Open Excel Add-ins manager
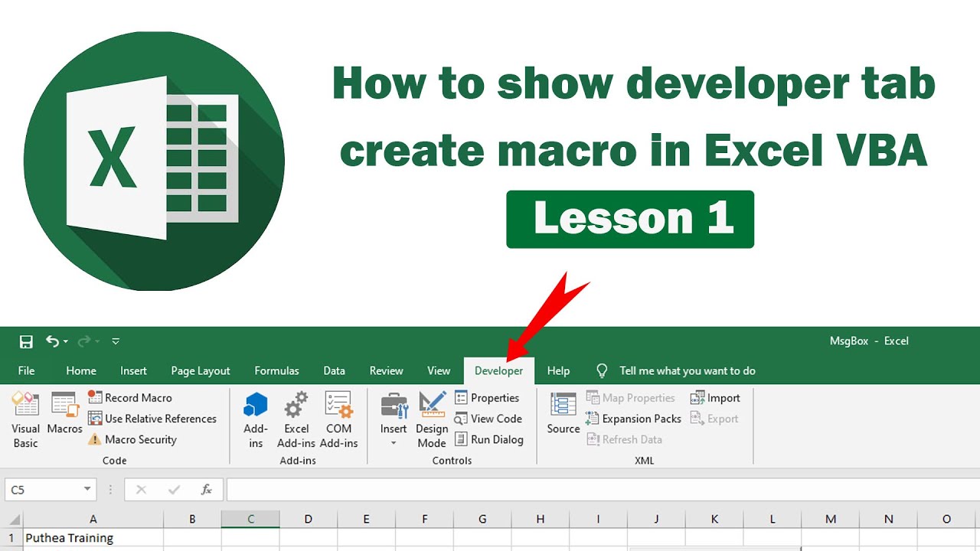This screenshot has height=551, width=980. (296, 419)
